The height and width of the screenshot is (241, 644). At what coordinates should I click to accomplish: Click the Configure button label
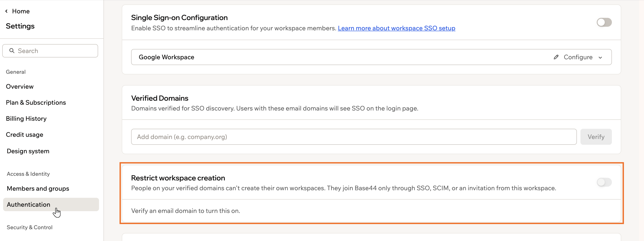(x=578, y=57)
